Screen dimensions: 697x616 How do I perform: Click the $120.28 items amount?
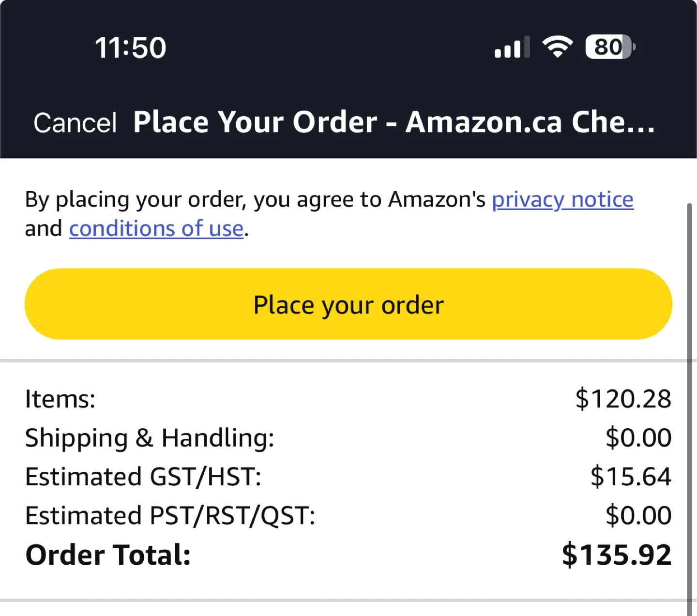coord(623,399)
